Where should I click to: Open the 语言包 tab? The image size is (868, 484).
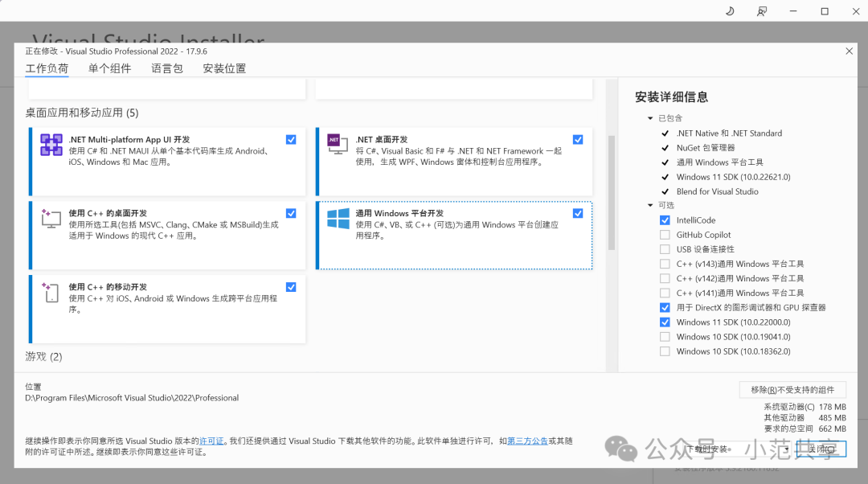pos(166,68)
